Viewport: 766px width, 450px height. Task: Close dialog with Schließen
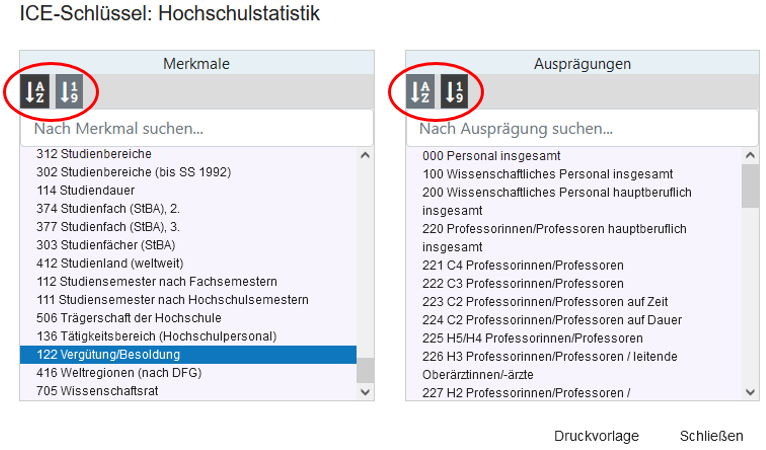click(711, 436)
